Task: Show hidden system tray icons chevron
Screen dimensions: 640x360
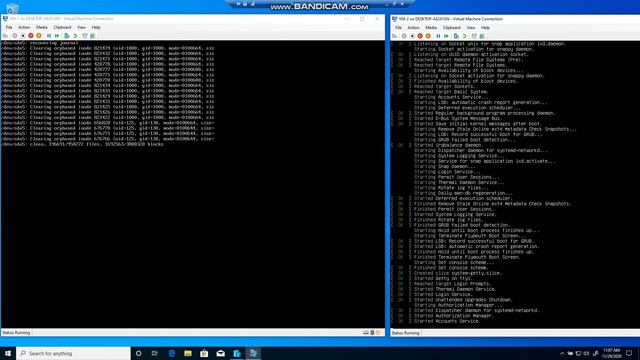Action: pyautogui.click(x=562, y=353)
